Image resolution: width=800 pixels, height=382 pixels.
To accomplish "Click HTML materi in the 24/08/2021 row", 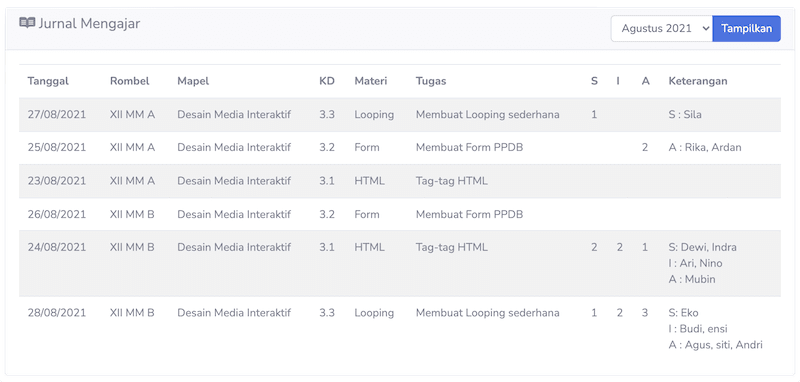I will pyautogui.click(x=370, y=247).
